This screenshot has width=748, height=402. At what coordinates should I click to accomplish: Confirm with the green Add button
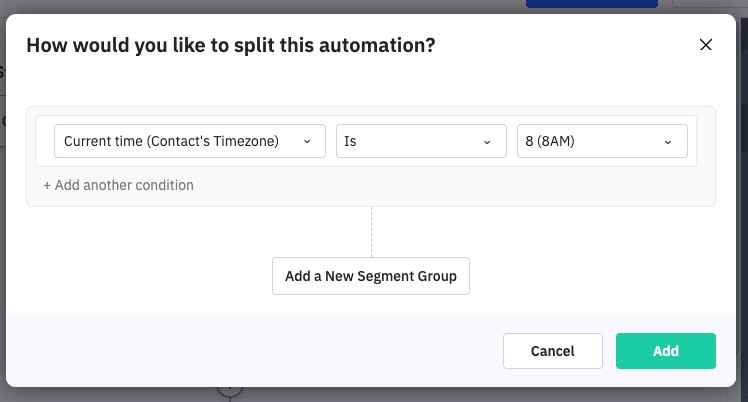(x=665, y=351)
